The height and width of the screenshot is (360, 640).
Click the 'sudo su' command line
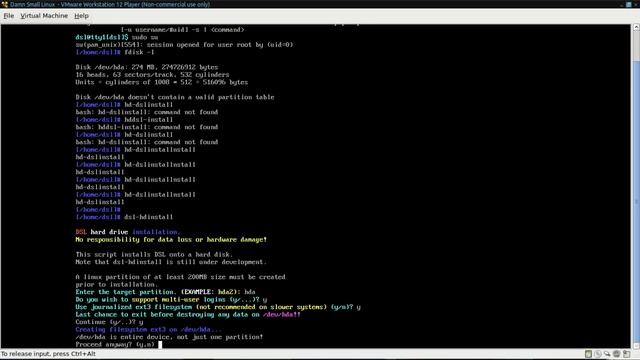coord(117,37)
